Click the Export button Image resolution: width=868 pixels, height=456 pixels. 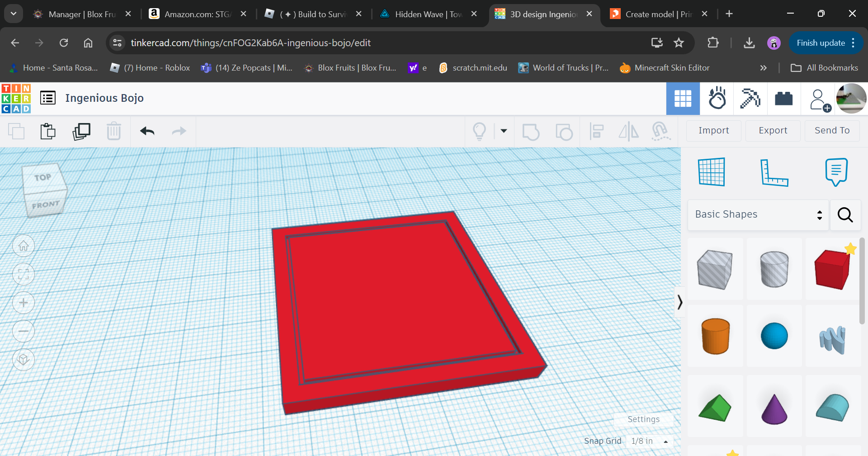[773, 131]
